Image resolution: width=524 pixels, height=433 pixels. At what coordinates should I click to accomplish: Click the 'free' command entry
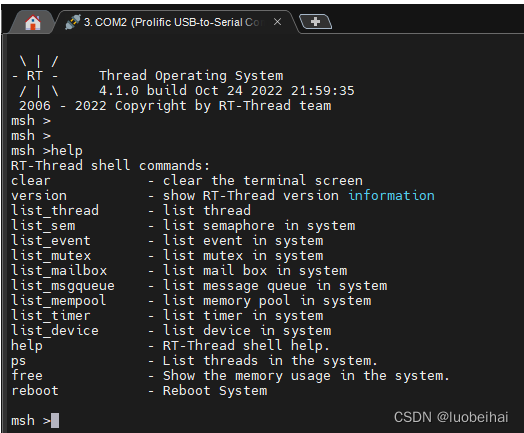coord(230,376)
